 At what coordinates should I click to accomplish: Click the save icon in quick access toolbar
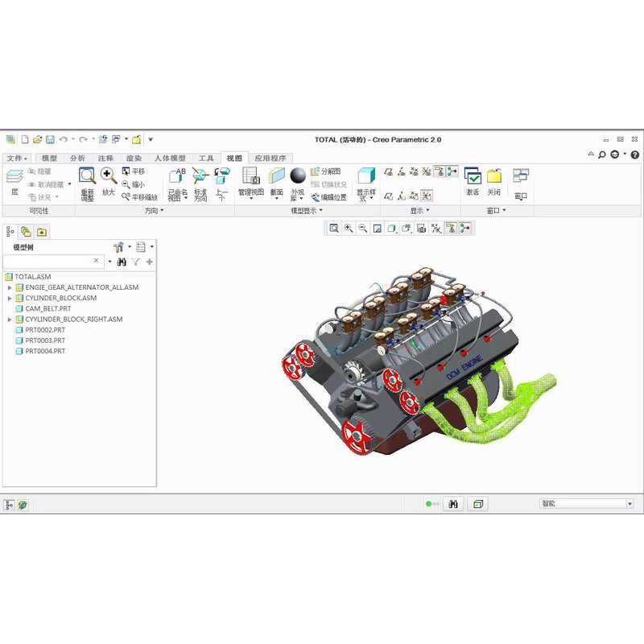tap(50, 139)
